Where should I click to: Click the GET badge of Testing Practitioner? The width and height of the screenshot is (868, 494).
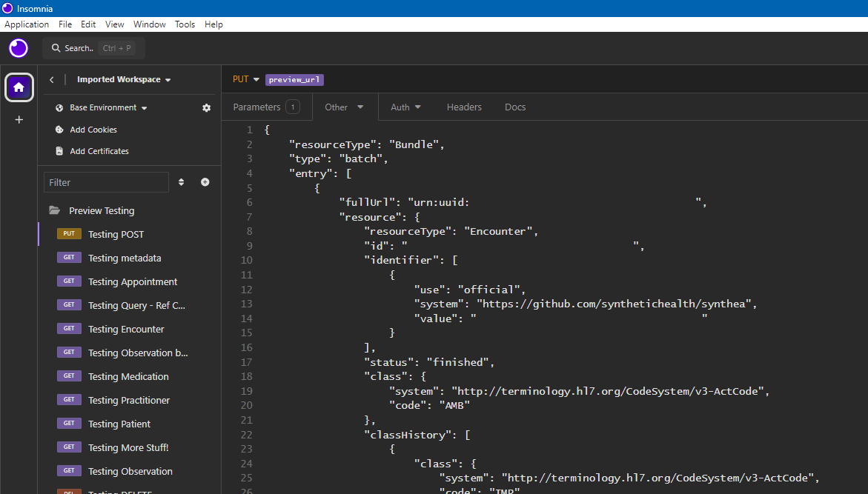click(x=69, y=399)
